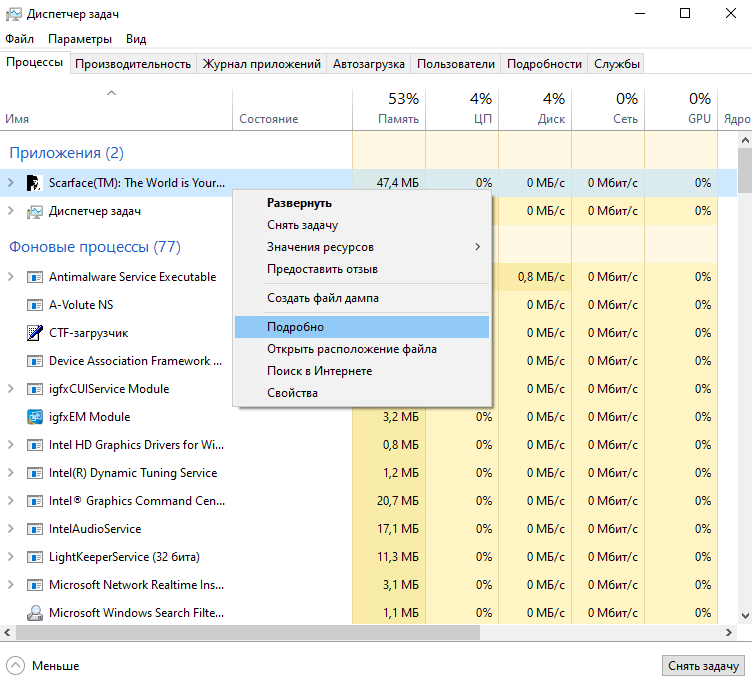This screenshot has width=752, height=689.
Task: Click the Intel(R) Dynamic Tuning Service icon
Action: click(x=34, y=473)
